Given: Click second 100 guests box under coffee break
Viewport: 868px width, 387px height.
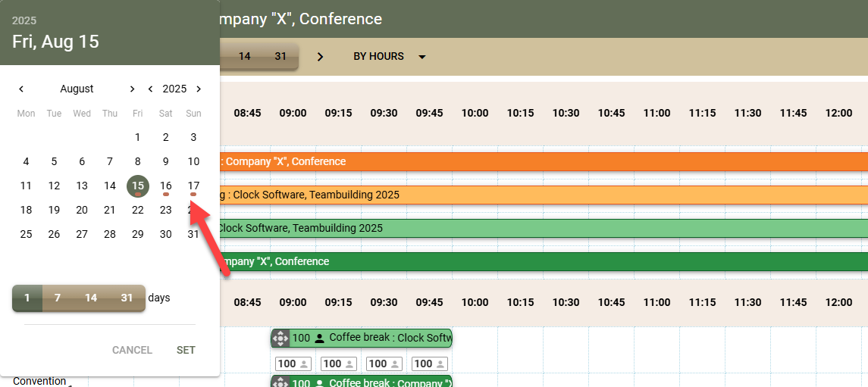Looking at the screenshot, I should [x=339, y=364].
